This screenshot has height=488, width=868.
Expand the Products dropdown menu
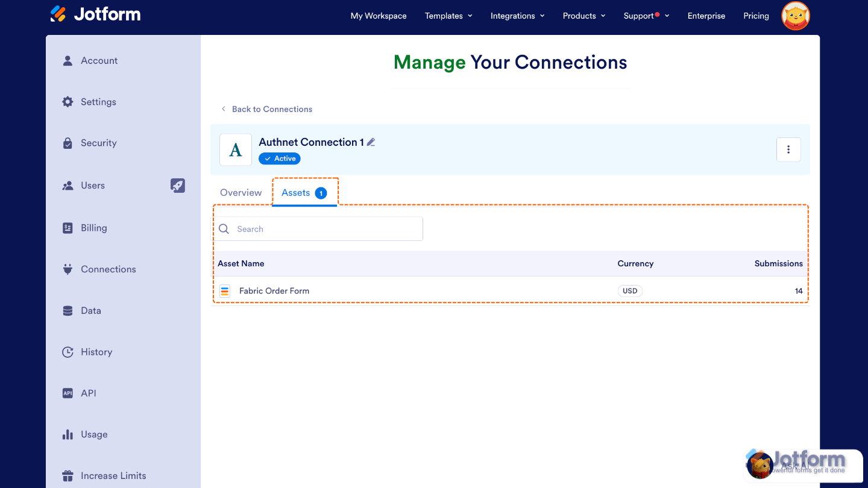(x=583, y=16)
